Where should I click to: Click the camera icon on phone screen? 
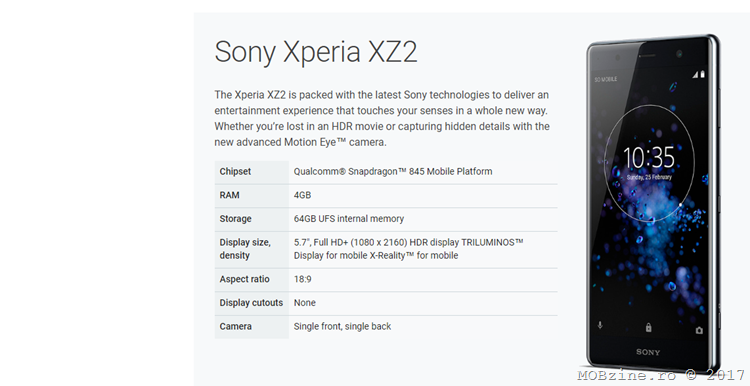coord(699,330)
